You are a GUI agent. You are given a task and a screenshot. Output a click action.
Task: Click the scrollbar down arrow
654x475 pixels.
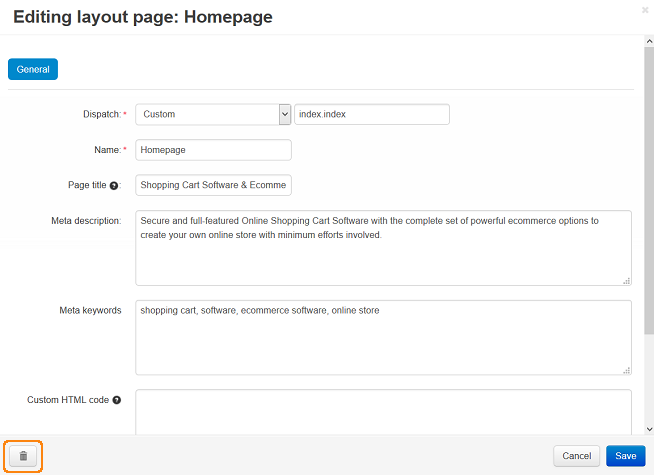click(649, 429)
